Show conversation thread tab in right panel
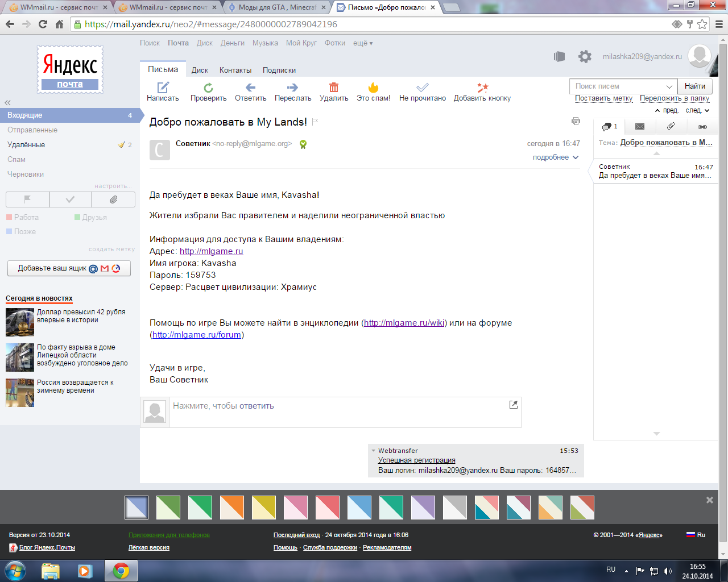 609,126
